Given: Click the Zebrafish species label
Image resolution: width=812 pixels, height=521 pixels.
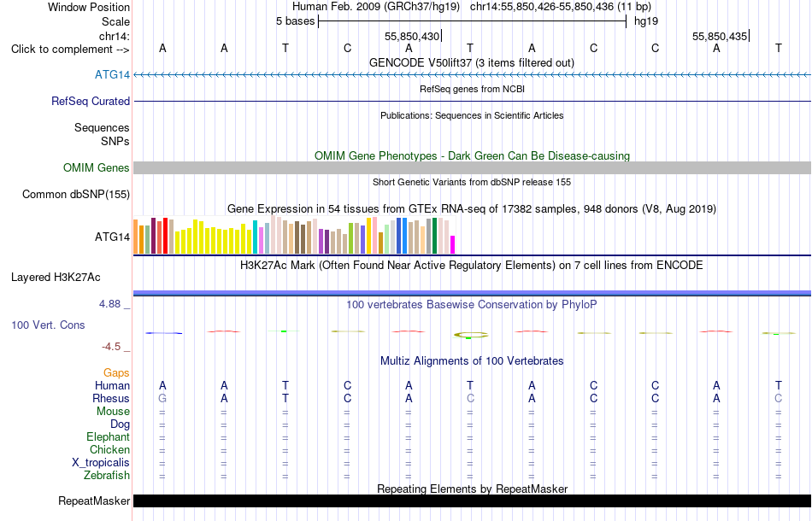Looking at the screenshot, I should [x=107, y=476].
